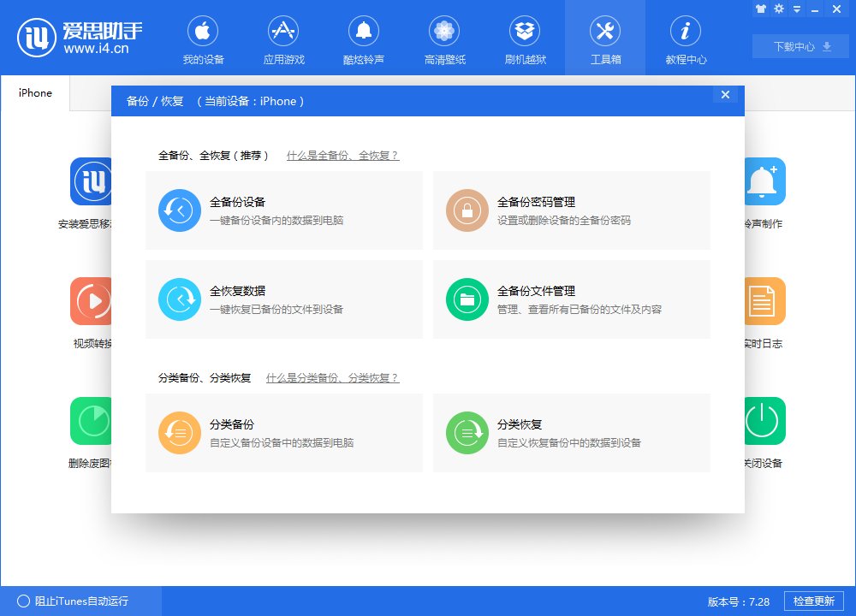Open the 酷炫铃声 ringtones section
The width and height of the screenshot is (856, 616).
364,38
